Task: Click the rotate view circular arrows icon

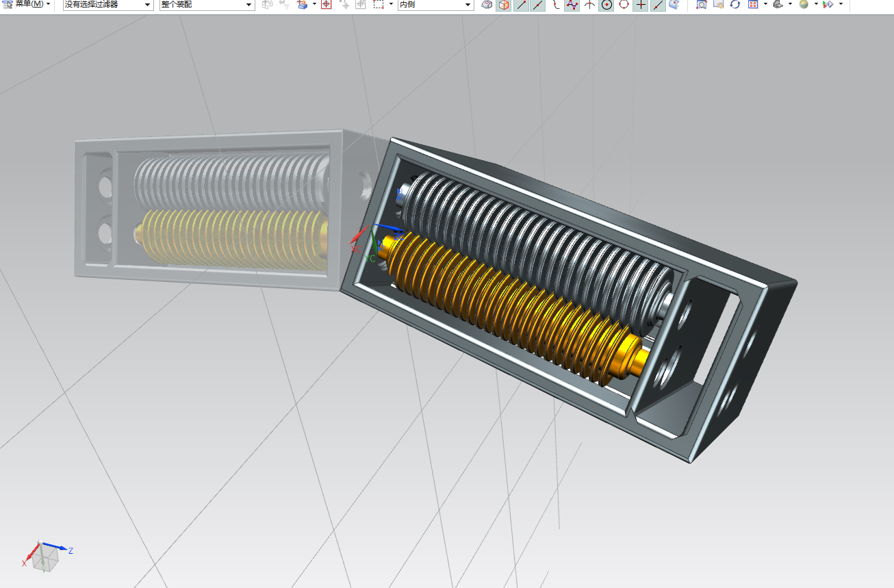Action: (x=735, y=5)
